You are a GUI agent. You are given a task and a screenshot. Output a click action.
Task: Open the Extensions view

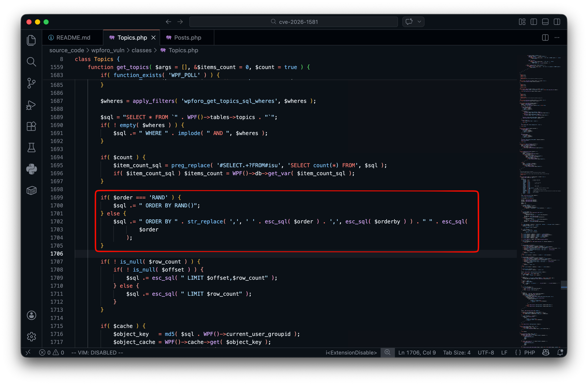click(x=32, y=126)
